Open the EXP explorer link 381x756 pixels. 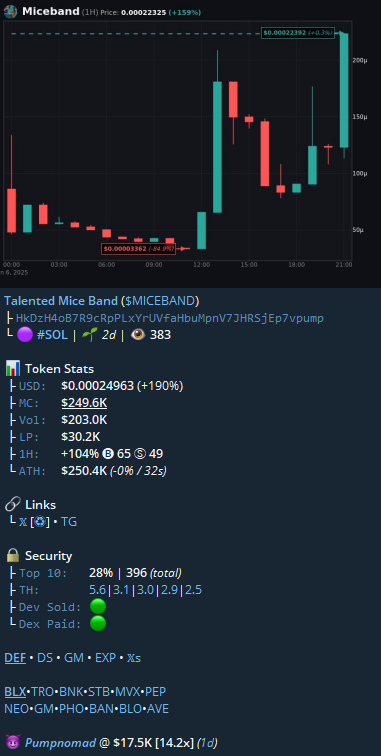coord(106,658)
